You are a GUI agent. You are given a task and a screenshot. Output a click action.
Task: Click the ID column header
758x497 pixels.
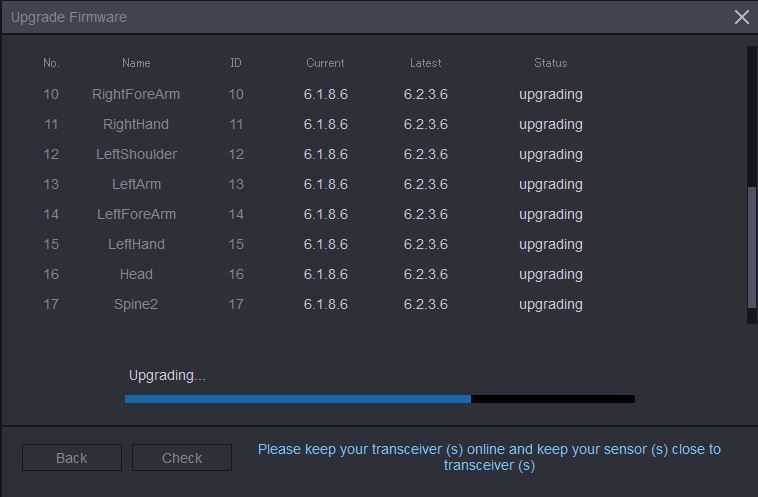pyautogui.click(x=236, y=63)
